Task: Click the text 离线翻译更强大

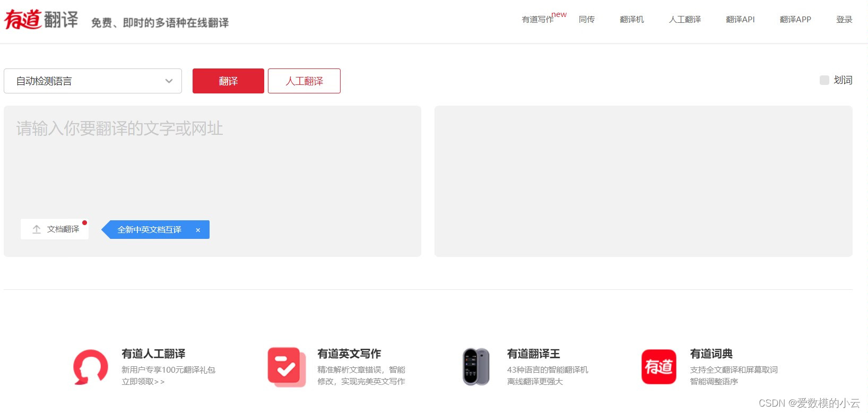Action: click(535, 382)
